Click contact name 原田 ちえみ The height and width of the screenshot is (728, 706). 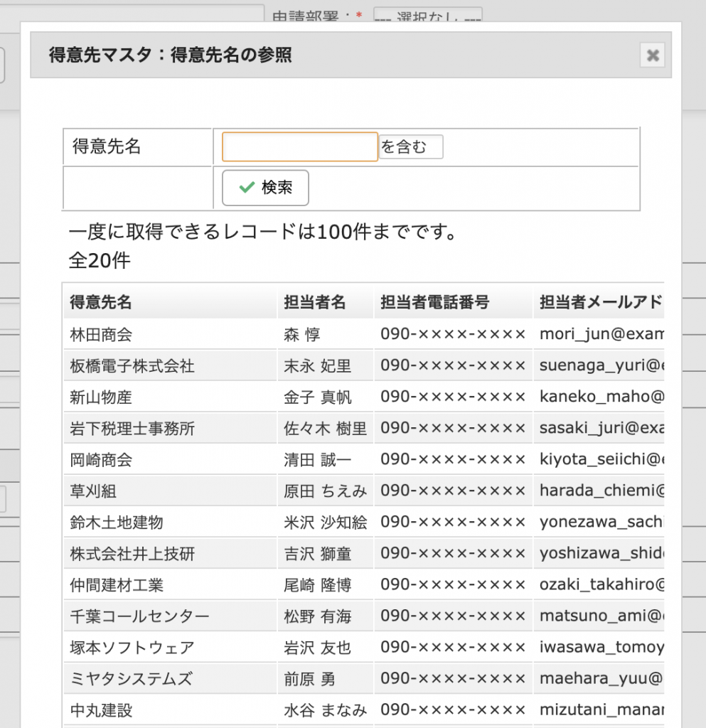pos(326,491)
